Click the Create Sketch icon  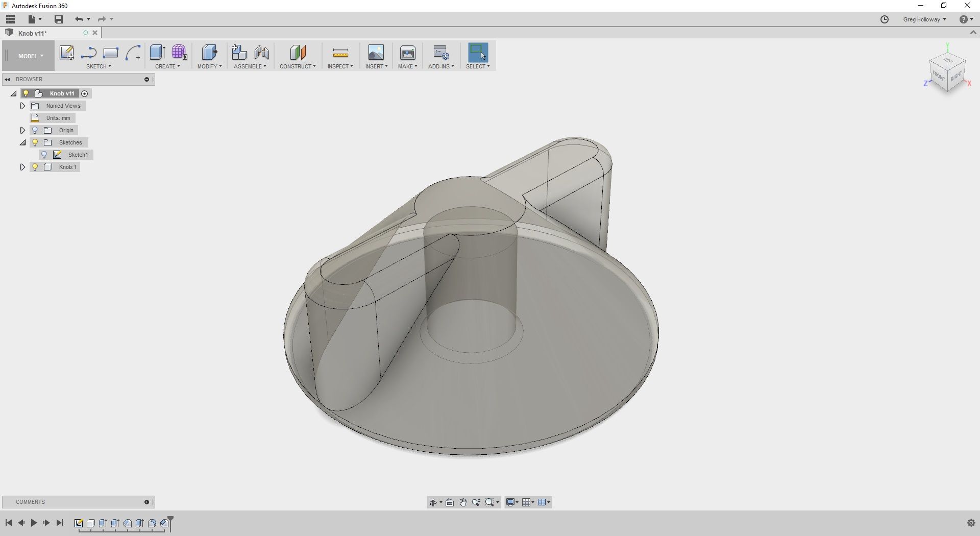(66, 53)
